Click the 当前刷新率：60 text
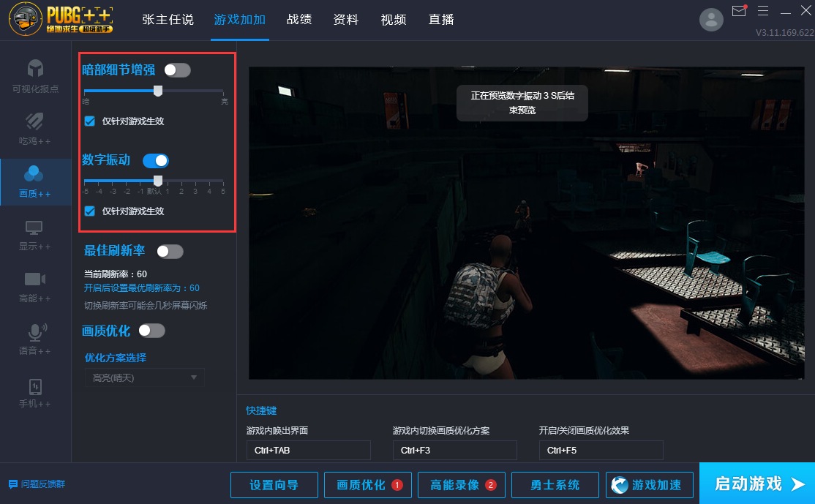The width and height of the screenshot is (815, 504). click(x=116, y=274)
